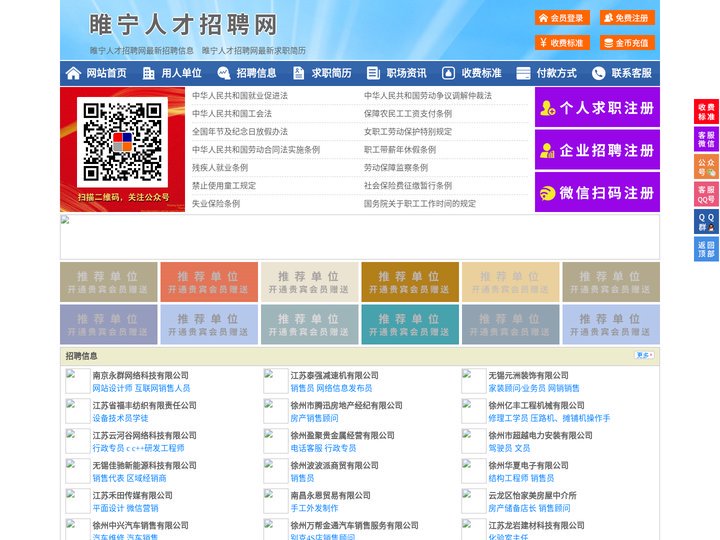The height and width of the screenshot is (540, 720).
Task: Click the person icon on 企业招聘注册
Action: click(547, 150)
